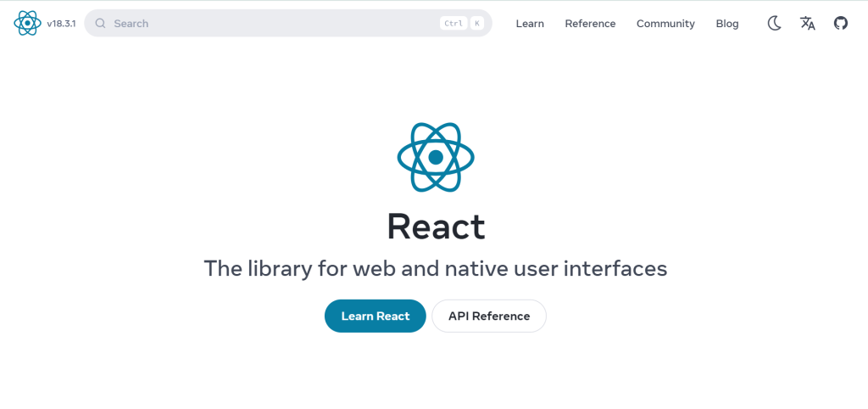Open the translations page icon
This screenshot has height=409, width=868.
(808, 23)
